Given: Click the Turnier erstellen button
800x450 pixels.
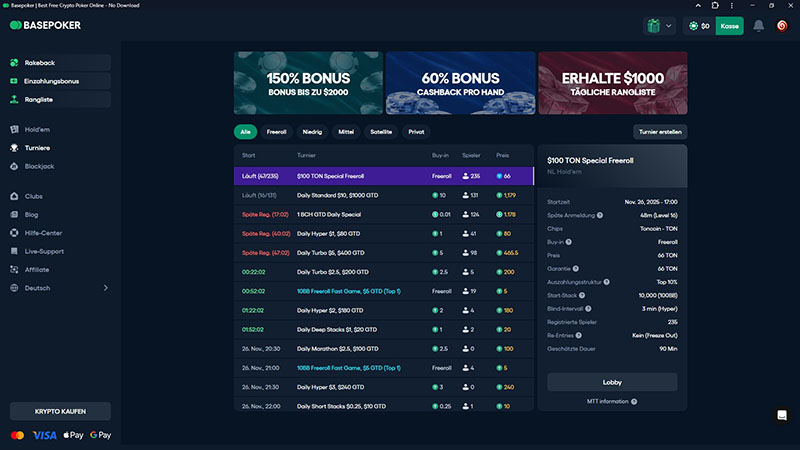Looking at the screenshot, I should coord(660,131).
